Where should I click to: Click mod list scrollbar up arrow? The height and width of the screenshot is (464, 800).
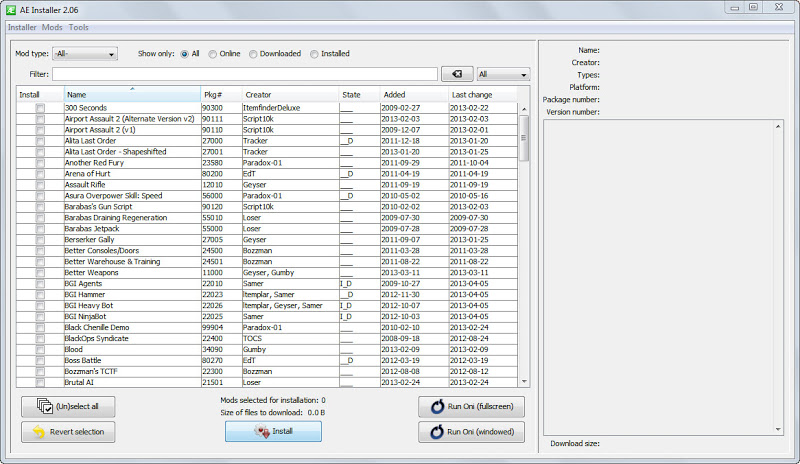[x=524, y=109]
